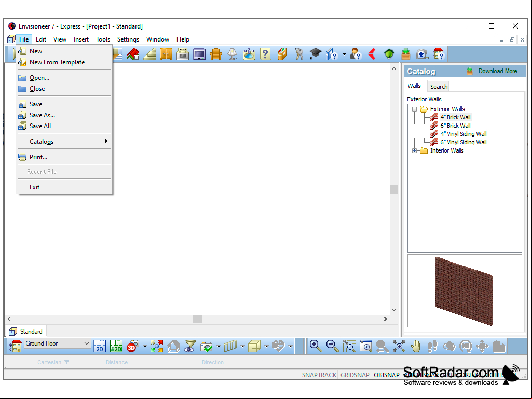Open the Settings menu
532x399 pixels.
click(x=128, y=39)
